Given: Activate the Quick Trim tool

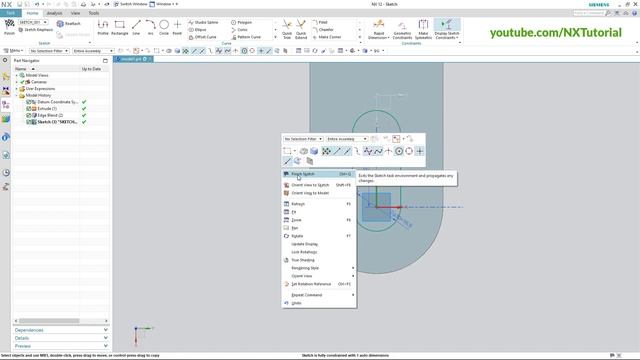Looking at the screenshot, I should pos(287,29).
